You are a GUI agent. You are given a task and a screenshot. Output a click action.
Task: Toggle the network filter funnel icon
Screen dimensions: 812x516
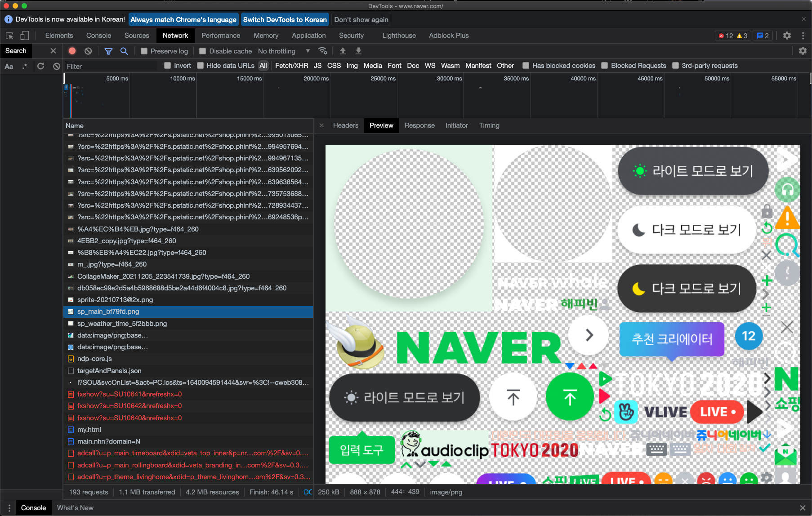(x=108, y=51)
